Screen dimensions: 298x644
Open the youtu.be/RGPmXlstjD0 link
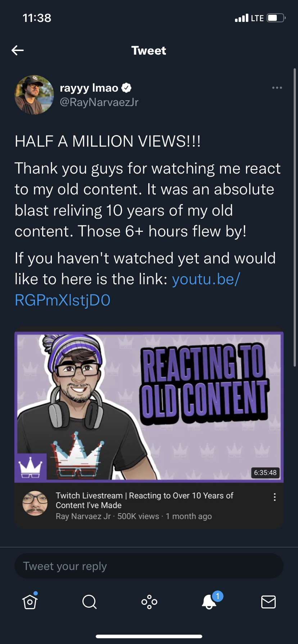pos(127,290)
